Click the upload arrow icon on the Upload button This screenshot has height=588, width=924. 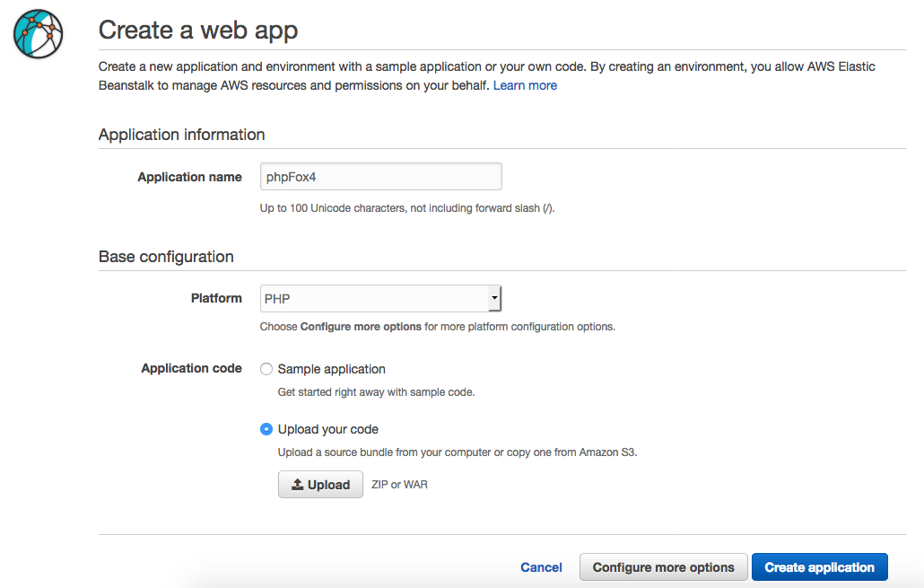298,485
